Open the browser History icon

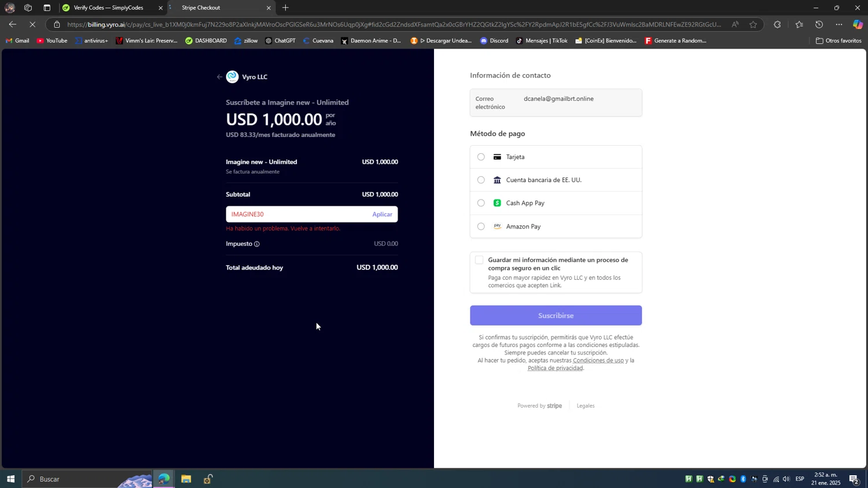[x=819, y=24]
